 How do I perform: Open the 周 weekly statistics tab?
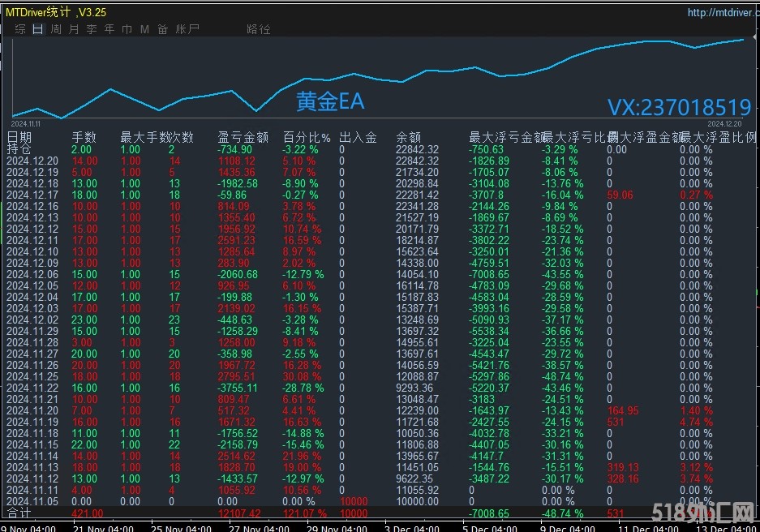[x=56, y=29]
